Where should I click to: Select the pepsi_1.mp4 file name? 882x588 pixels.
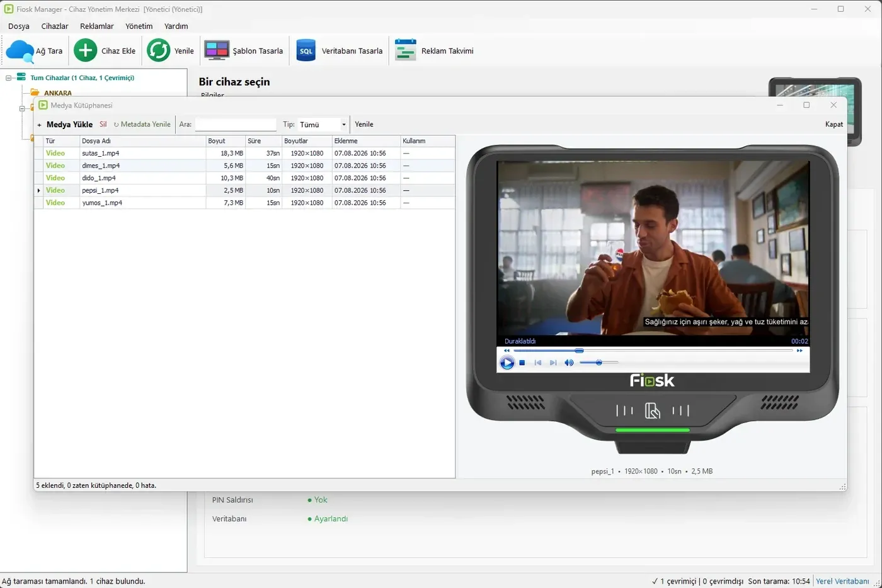point(100,190)
